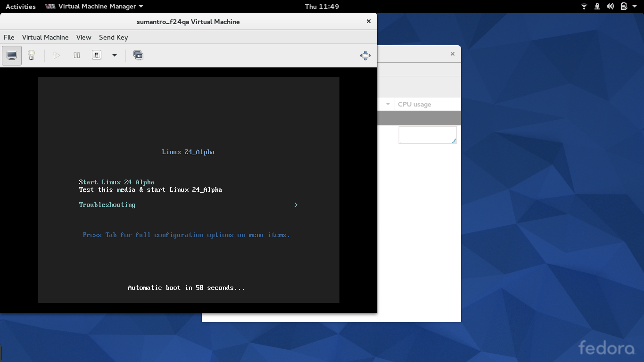Image resolution: width=644 pixels, height=362 pixels.
Task: Click Press Tab configuration hint text
Action: [186, 235]
